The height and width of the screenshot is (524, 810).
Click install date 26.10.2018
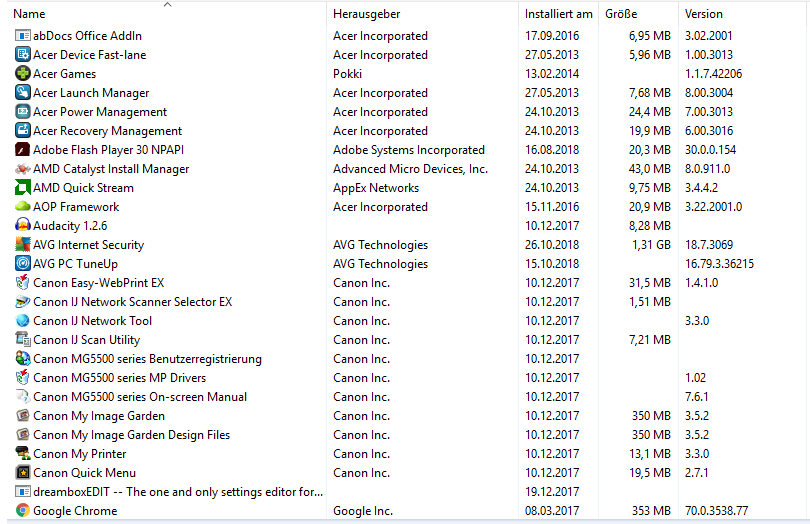coord(552,245)
